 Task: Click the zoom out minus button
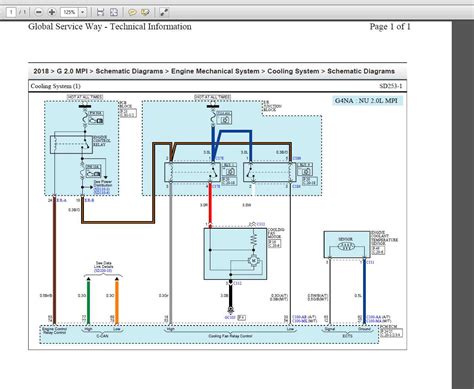point(39,12)
